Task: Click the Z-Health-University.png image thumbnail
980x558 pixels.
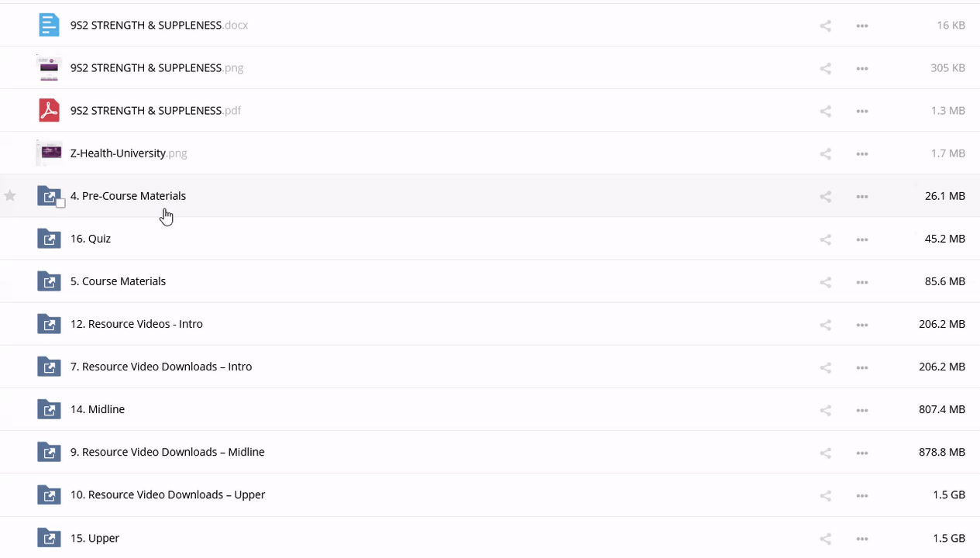Action: (49, 153)
